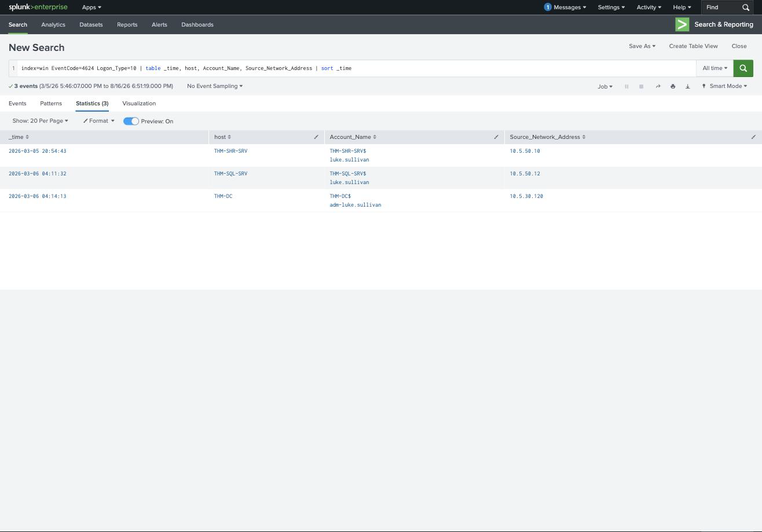Click account name THM-SQL-SRV$
This screenshot has height=532, width=762.
coord(348,174)
